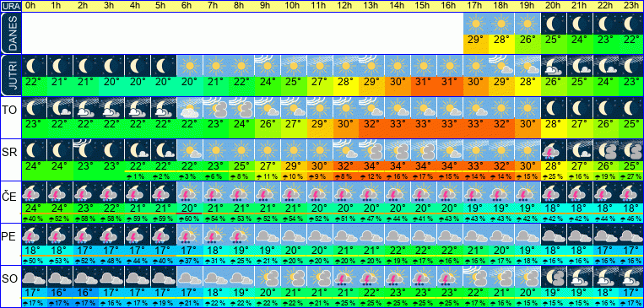Click the 17h hour column header
Viewport: 644px width, 308px height.
[474, 6]
